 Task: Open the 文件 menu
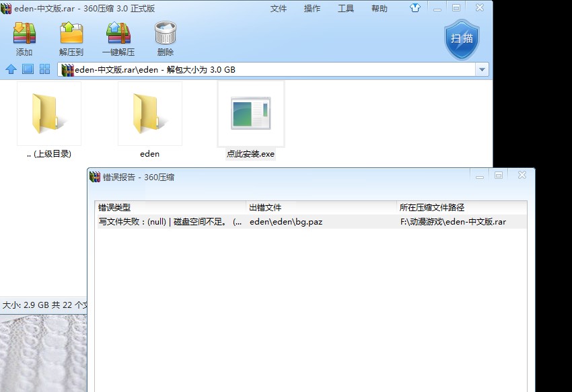pyautogui.click(x=279, y=8)
